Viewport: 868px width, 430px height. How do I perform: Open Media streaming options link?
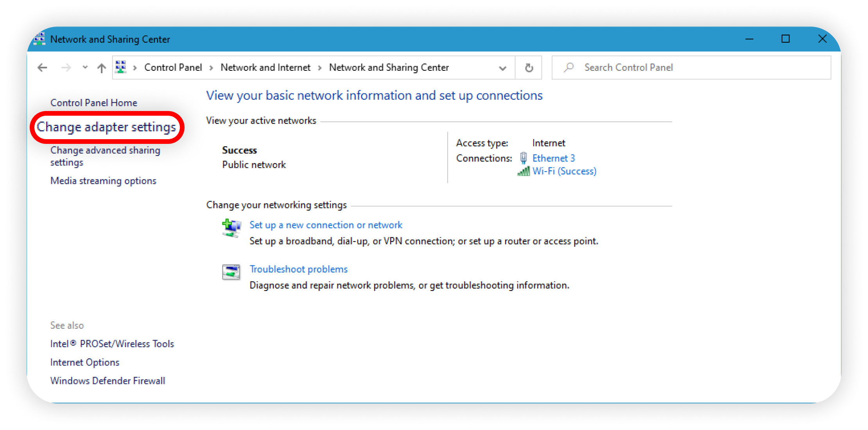(103, 181)
